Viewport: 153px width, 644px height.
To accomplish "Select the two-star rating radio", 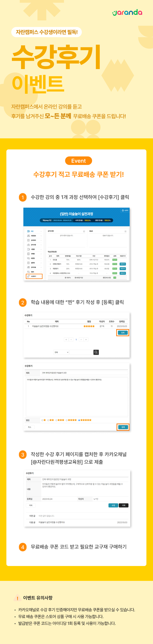I will pyautogui.click(x=48, y=420).
